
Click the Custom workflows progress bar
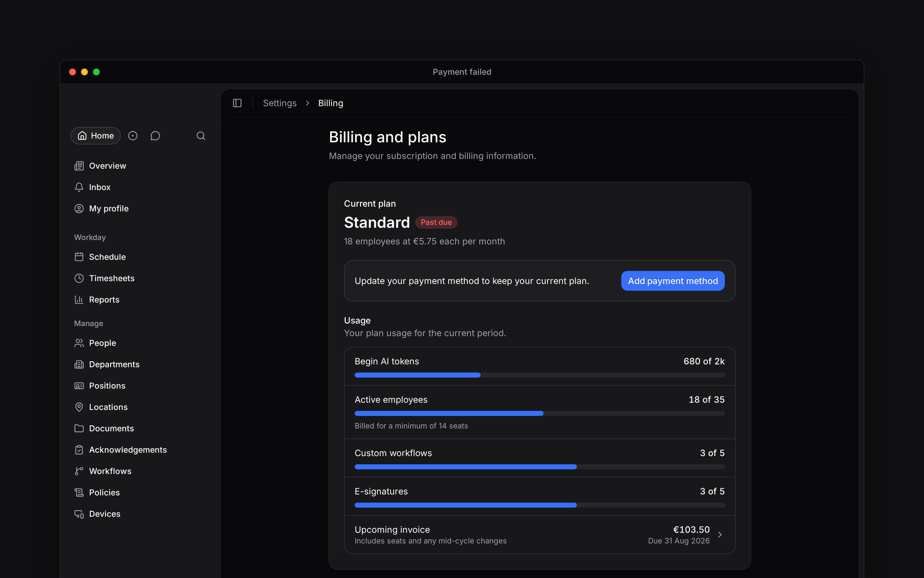(x=540, y=467)
